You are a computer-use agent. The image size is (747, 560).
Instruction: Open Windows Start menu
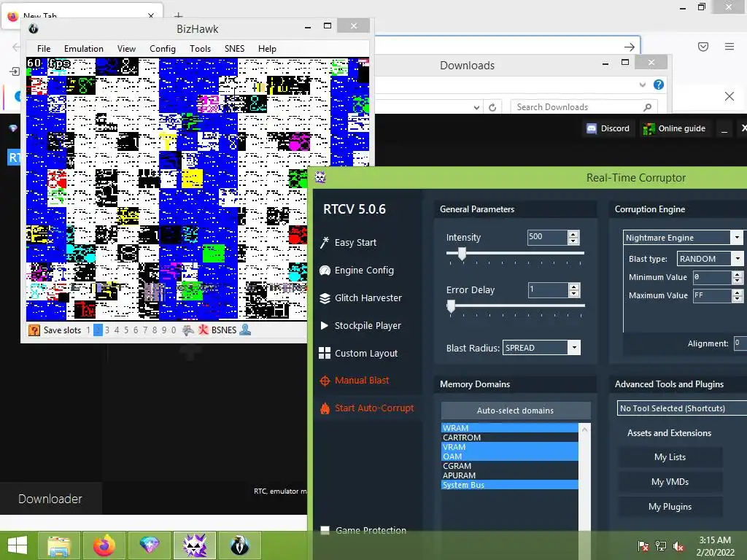[x=18, y=545]
